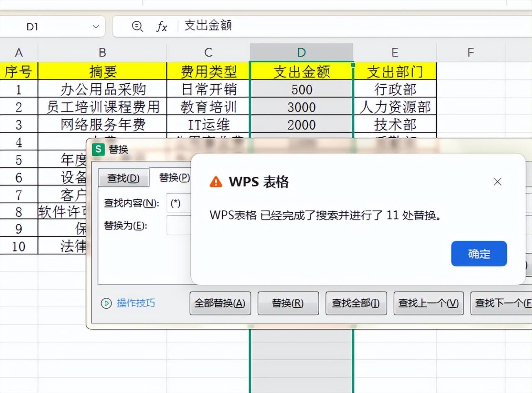Image resolution: width=532 pixels, height=393 pixels.
Task: Click the play icon beside 操作技巧
Action: (106, 303)
